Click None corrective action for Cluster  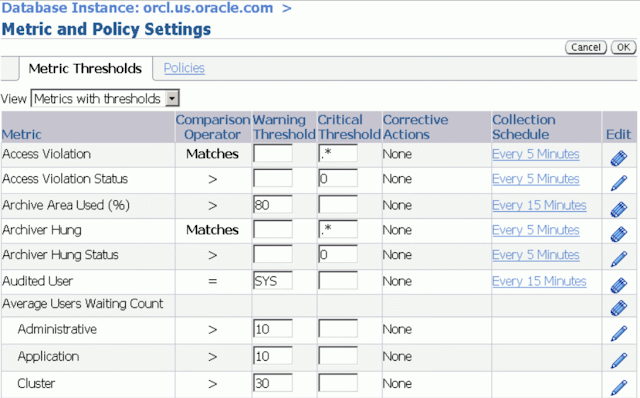click(397, 383)
